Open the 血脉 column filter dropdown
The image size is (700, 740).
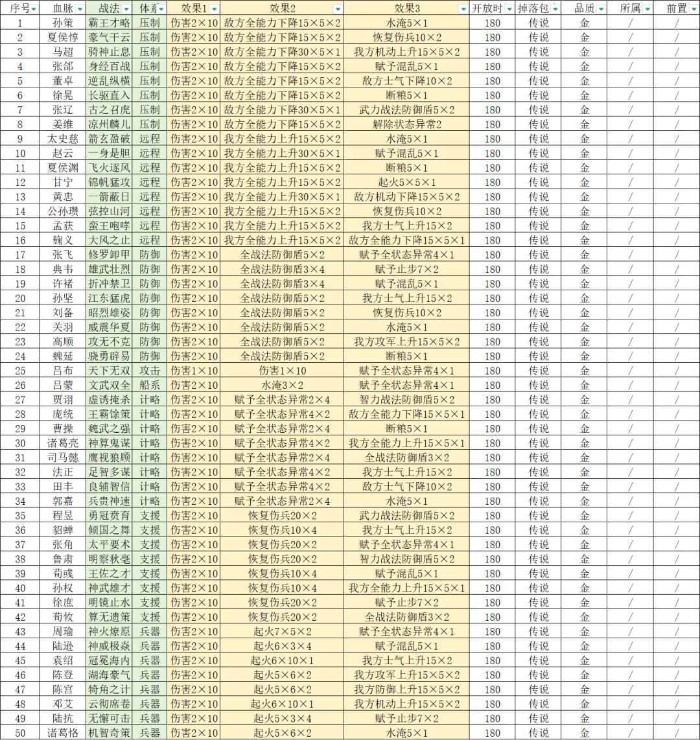[x=80, y=9]
